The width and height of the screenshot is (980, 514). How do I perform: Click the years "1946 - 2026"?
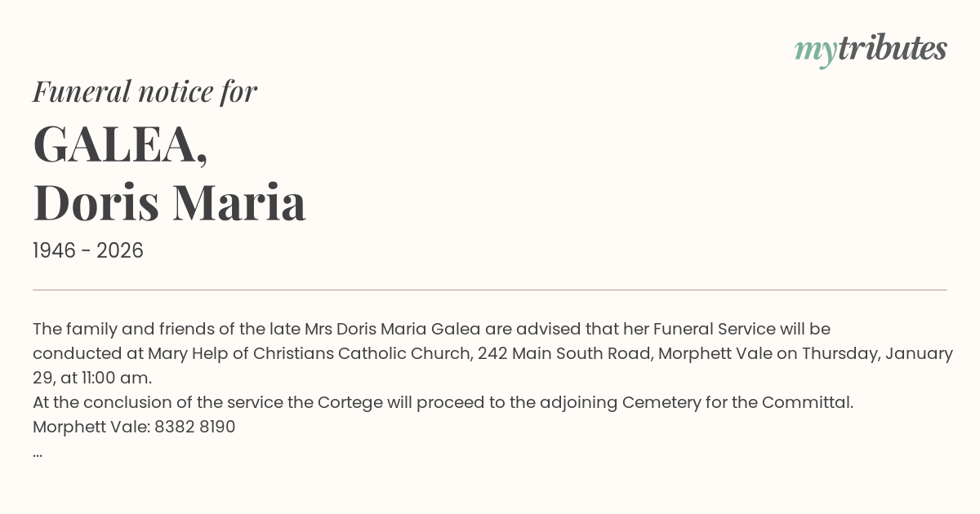coord(88,251)
